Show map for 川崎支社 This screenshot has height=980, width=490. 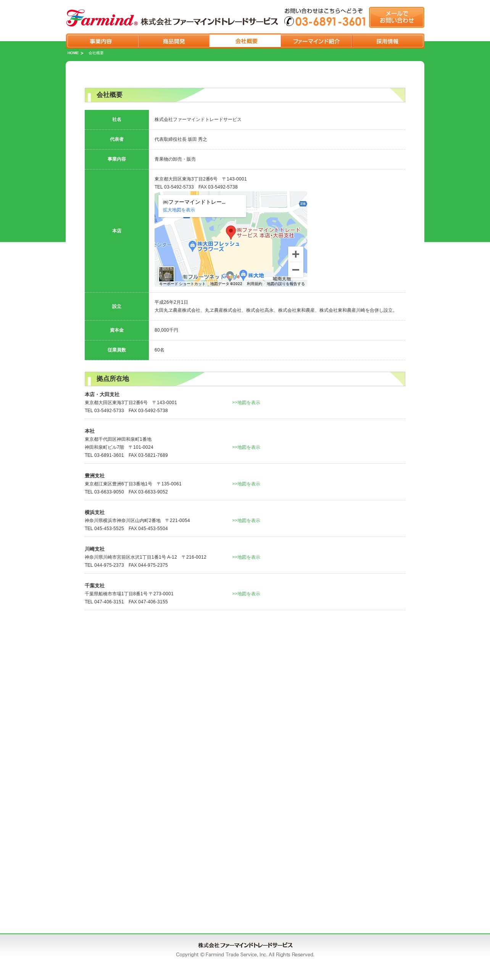pos(246,557)
